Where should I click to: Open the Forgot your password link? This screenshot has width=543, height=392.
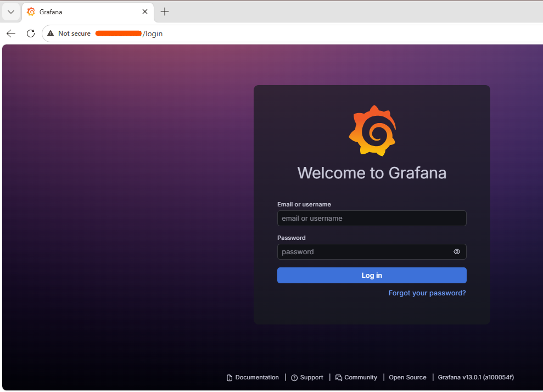(x=427, y=293)
